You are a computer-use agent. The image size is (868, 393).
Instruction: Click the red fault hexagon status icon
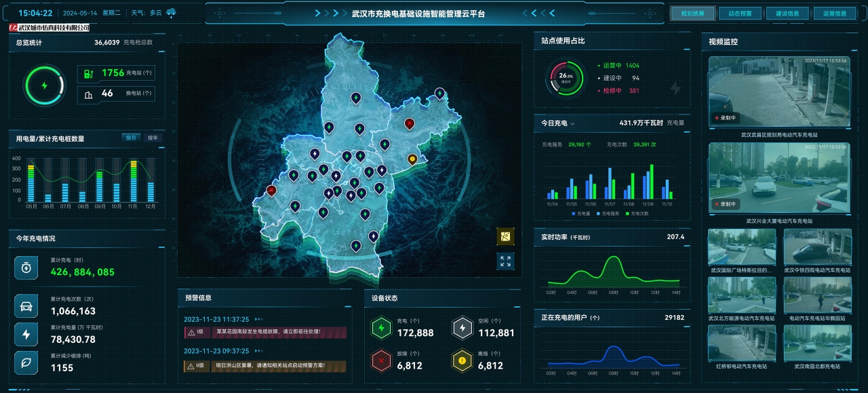[x=380, y=360]
